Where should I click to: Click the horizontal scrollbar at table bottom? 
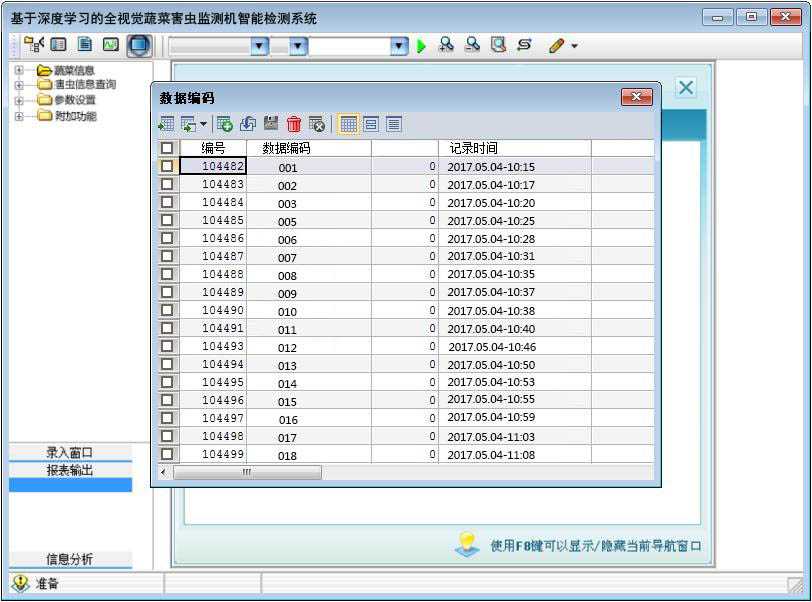[x=246, y=472]
